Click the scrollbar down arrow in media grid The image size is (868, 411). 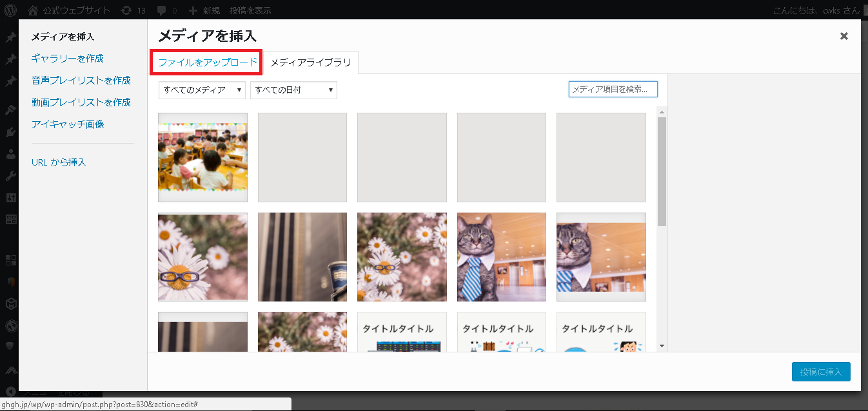pos(662,347)
